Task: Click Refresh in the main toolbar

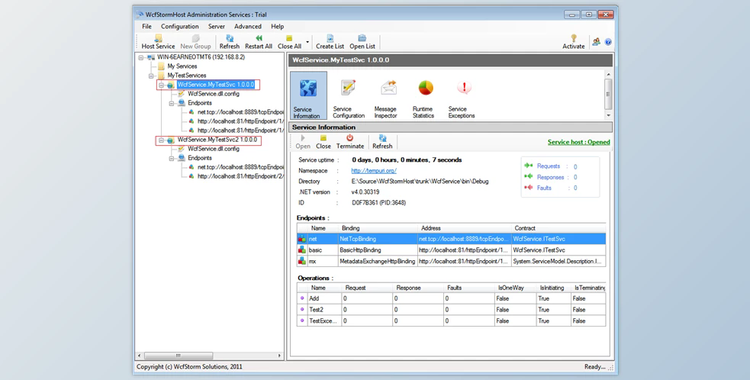Action: 229,42
